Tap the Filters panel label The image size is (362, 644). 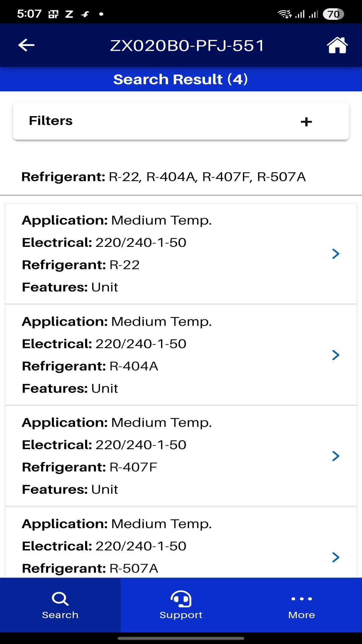tap(51, 121)
